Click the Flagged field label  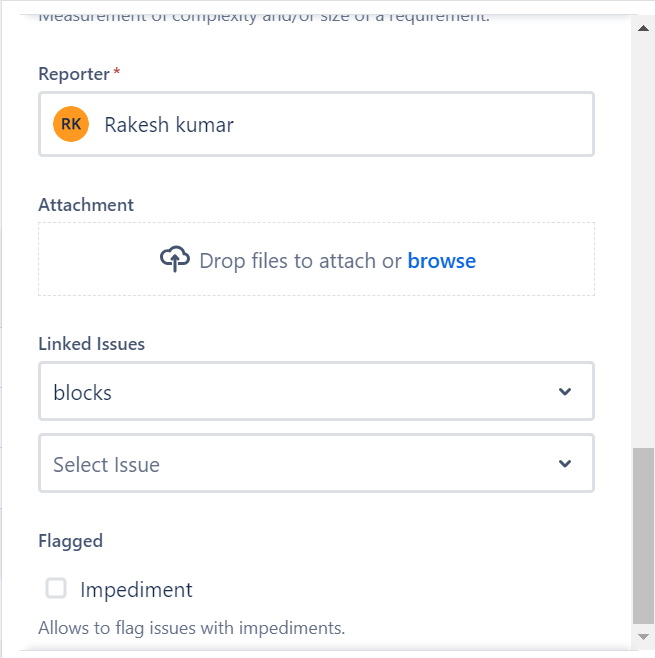click(x=70, y=541)
